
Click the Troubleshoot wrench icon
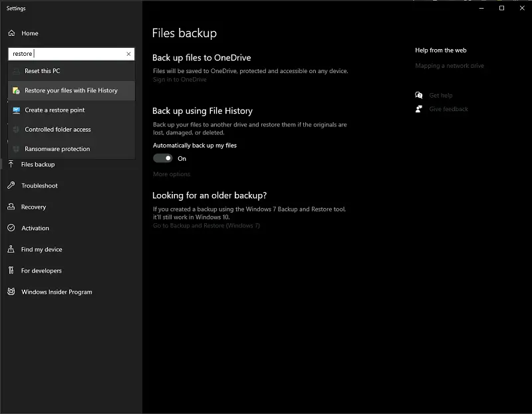[11, 185]
